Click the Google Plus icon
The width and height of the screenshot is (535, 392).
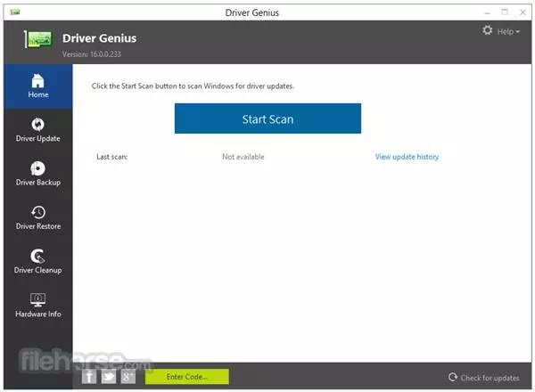click(x=128, y=377)
